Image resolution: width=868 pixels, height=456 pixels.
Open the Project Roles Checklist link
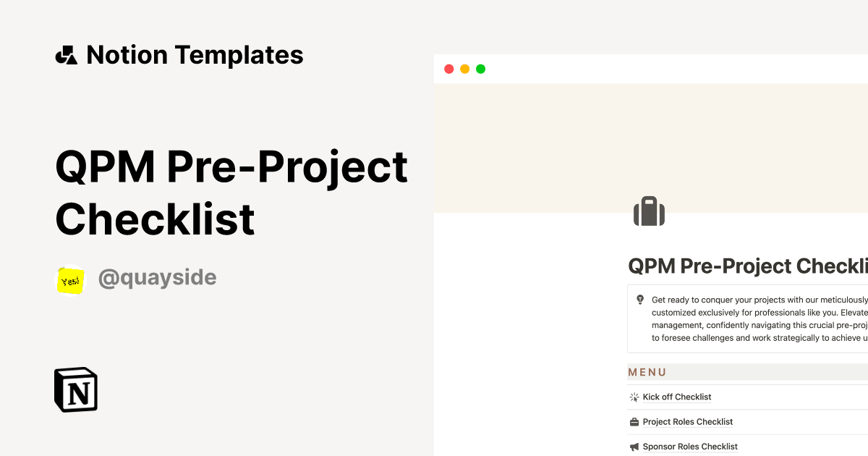click(x=687, y=421)
